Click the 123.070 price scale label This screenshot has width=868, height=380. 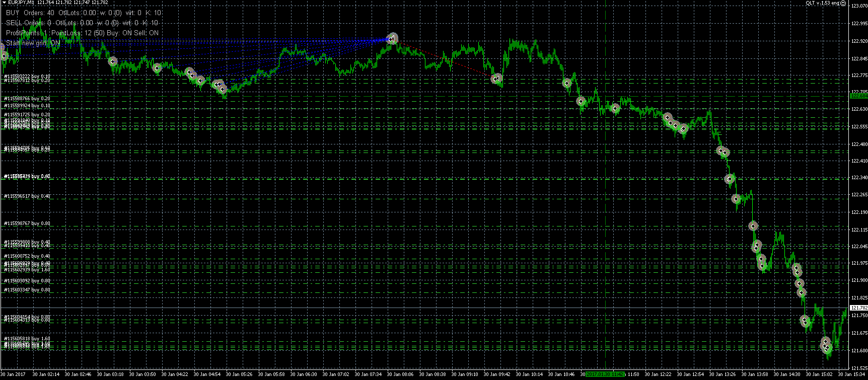pyautogui.click(x=859, y=6)
